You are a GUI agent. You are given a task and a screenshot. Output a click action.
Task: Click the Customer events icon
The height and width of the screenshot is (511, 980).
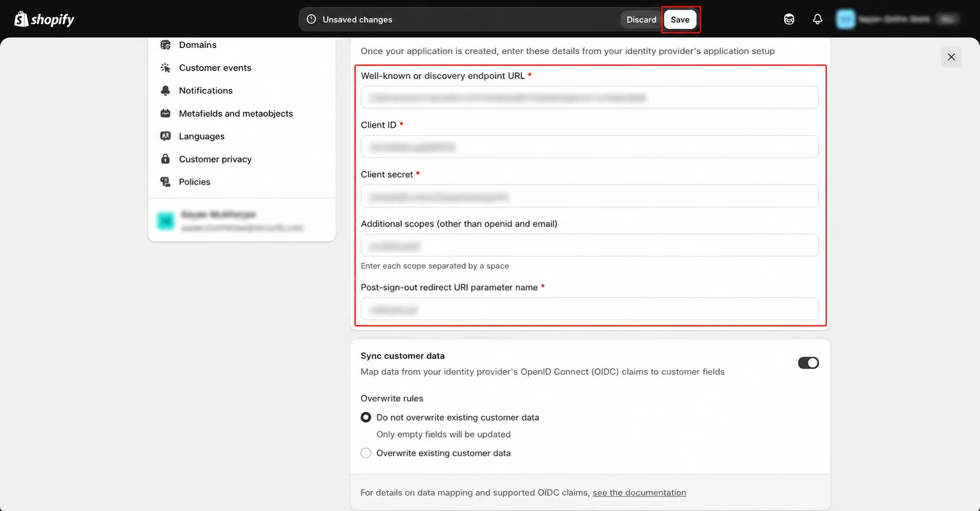click(x=165, y=68)
